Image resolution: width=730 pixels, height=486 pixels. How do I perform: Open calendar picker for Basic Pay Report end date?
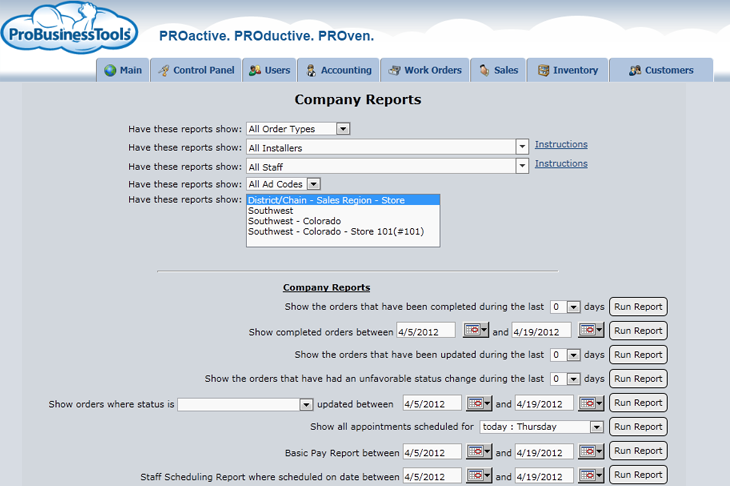pyautogui.click(x=592, y=452)
